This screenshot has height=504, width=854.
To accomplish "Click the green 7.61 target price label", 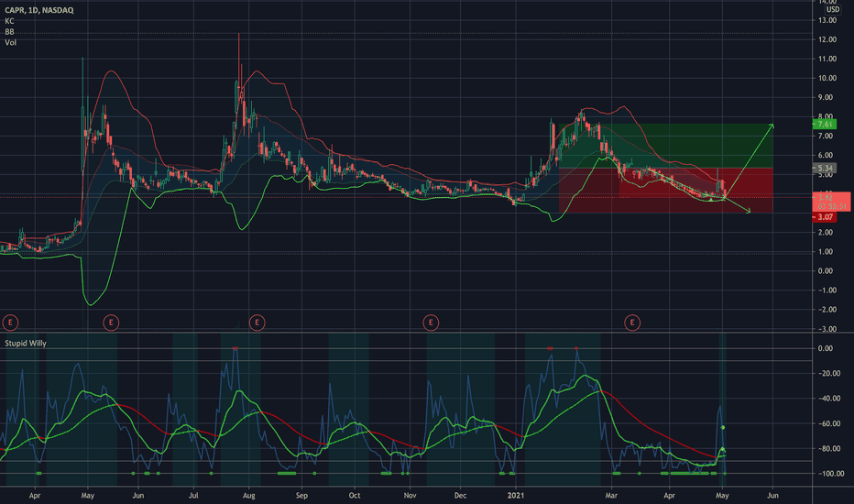I will [x=824, y=125].
